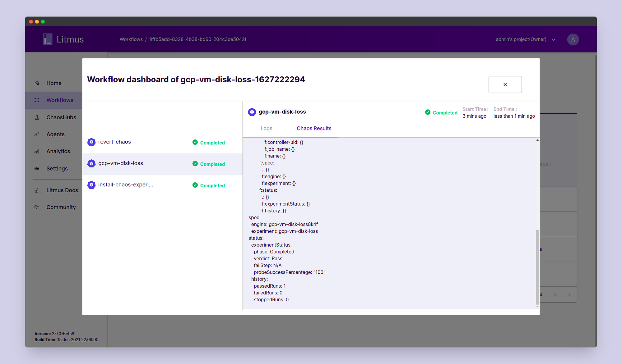The image size is (622, 364).
Task: Click the workflow ID breadcrumb
Action: (x=198, y=39)
